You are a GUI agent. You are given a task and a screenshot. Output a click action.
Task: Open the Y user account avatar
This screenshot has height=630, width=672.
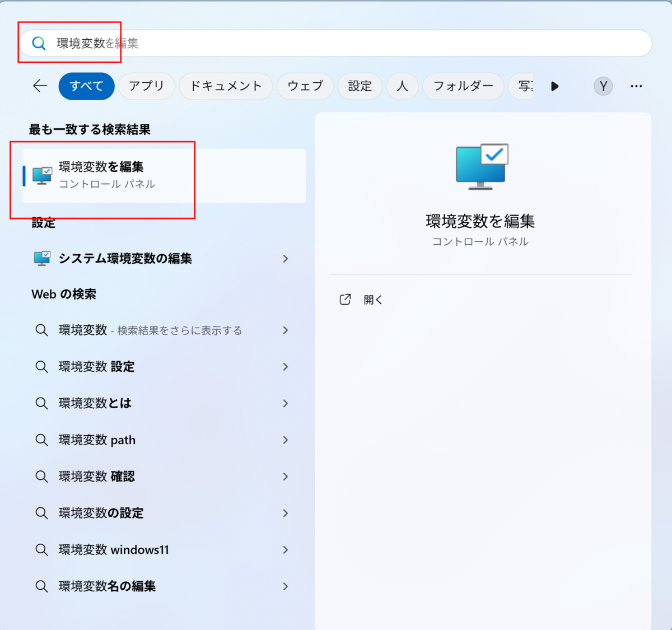click(603, 86)
